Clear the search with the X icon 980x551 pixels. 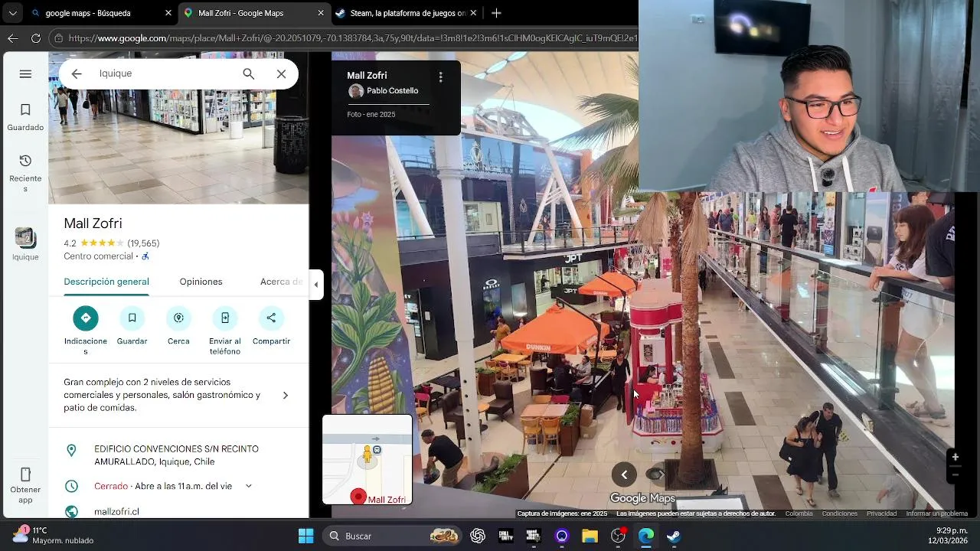[281, 73]
